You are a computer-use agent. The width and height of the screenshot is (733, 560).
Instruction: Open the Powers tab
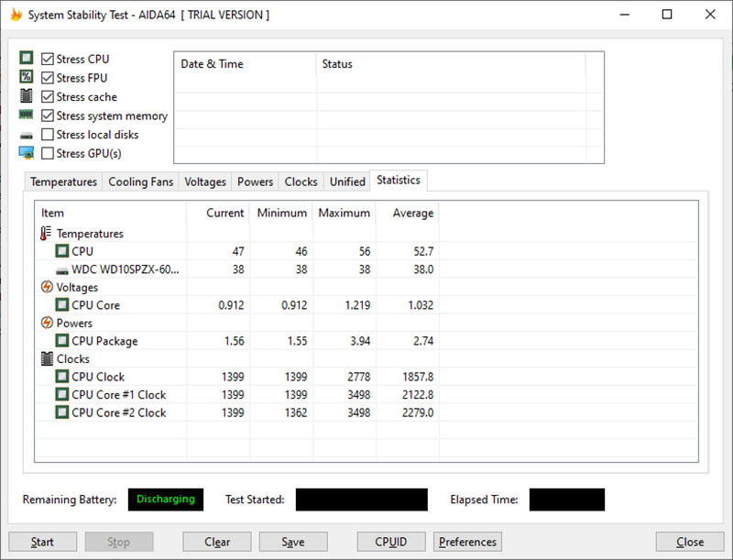tap(255, 181)
